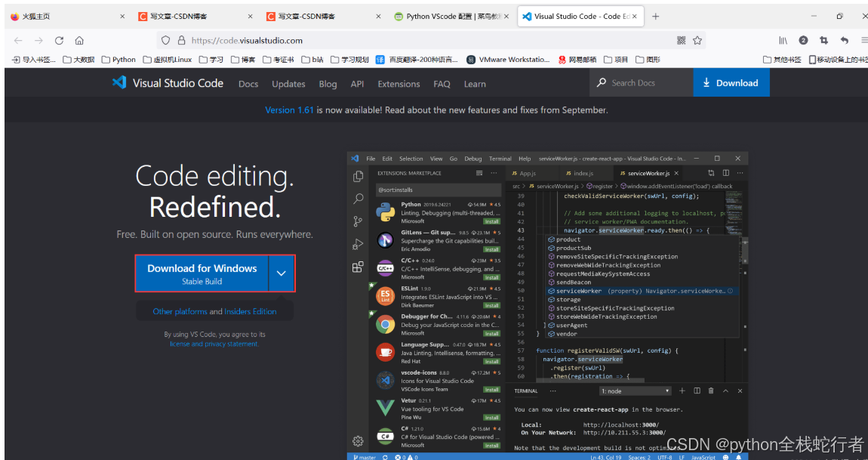Open a new tab with plus button
This screenshot has width=868, height=460.
pyautogui.click(x=655, y=17)
